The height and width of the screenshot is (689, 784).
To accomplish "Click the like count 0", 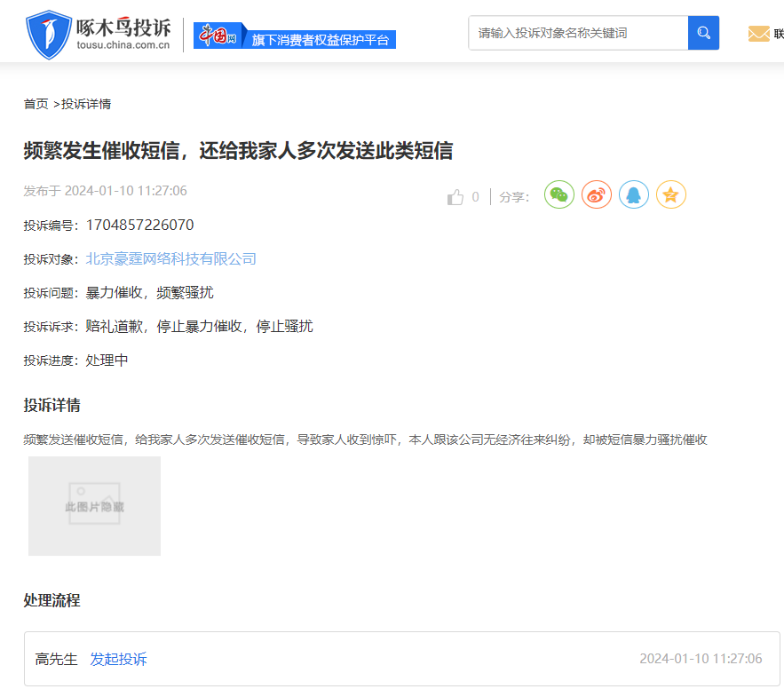I will point(476,197).
